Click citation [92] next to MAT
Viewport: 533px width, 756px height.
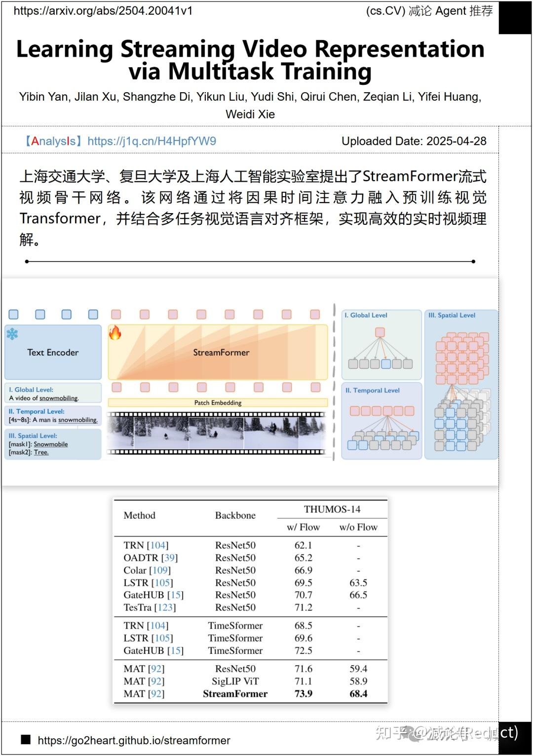click(x=156, y=669)
